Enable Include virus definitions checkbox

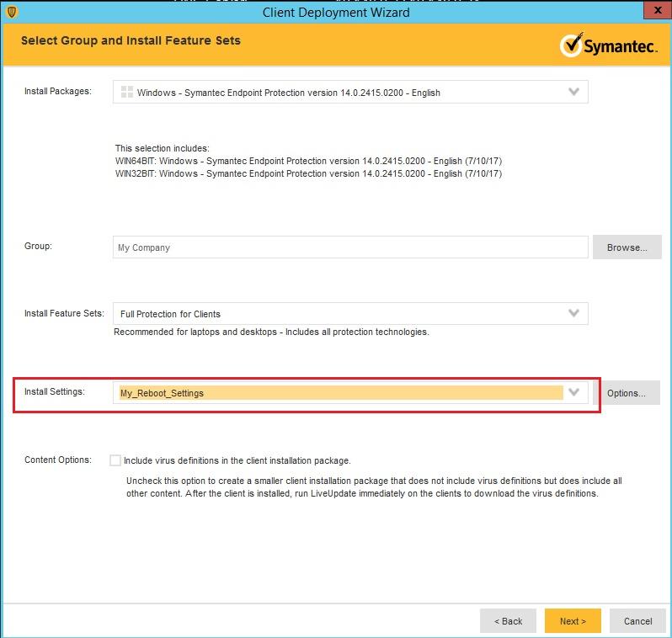click(x=115, y=460)
